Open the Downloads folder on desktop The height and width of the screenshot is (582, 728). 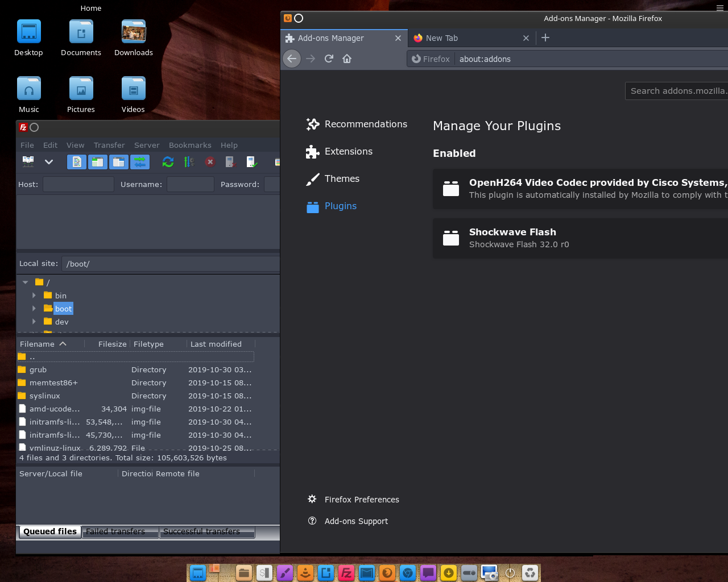pyautogui.click(x=134, y=38)
